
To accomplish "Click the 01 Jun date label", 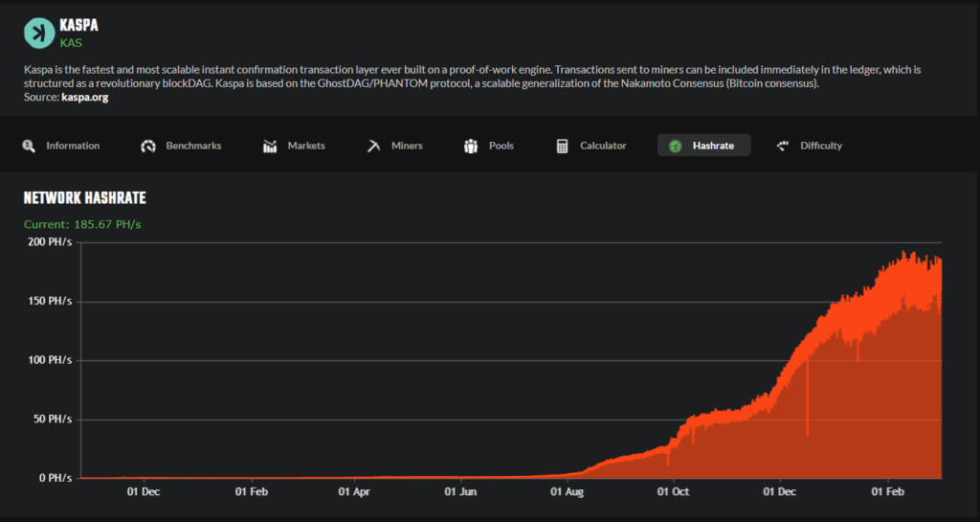I will coord(460,492).
